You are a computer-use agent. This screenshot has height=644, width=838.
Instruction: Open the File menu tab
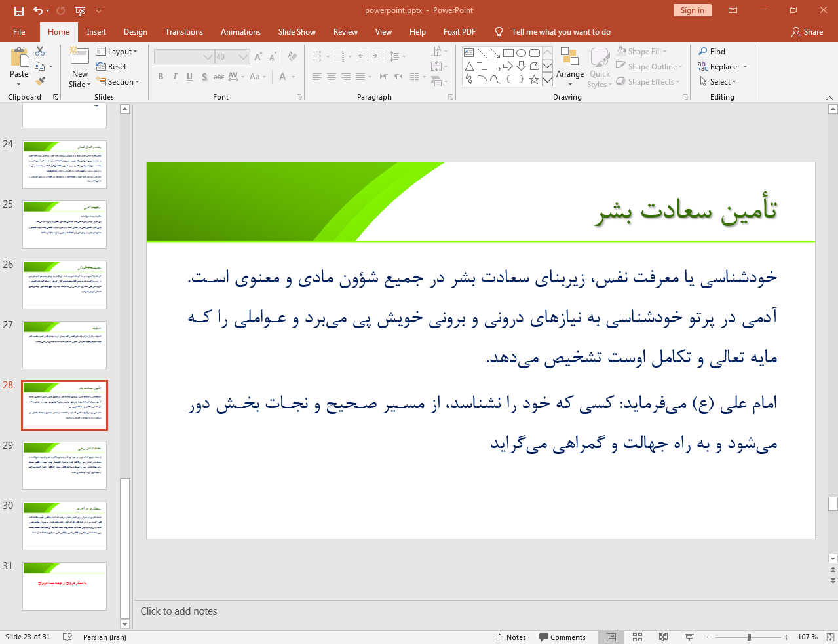point(19,32)
